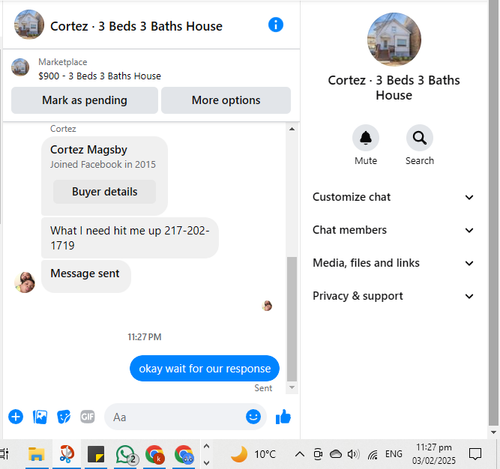Expand Media, files and links section
The width and height of the screenshot is (500, 469).
pyautogui.click(x=393, y=263)
